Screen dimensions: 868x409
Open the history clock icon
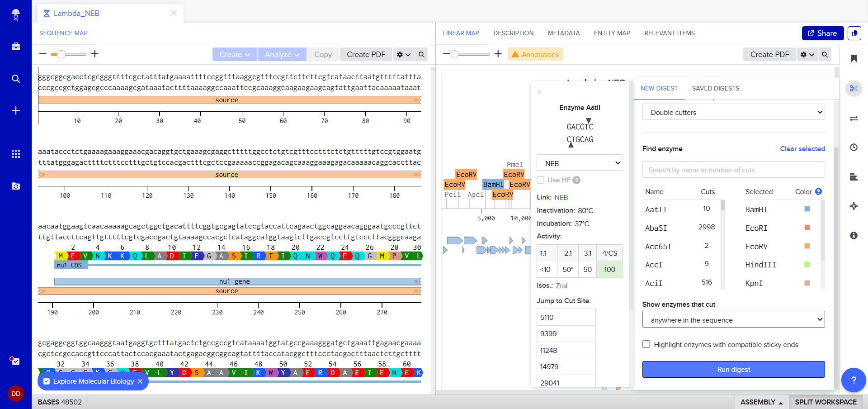point(854,147)
